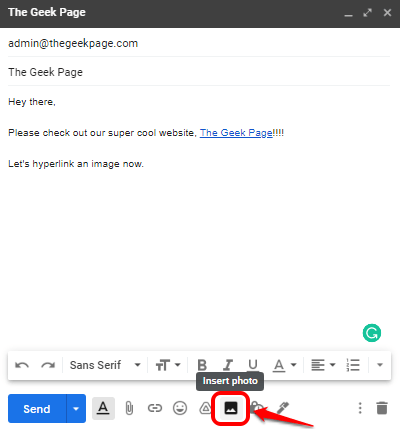
Task: Open the Sans Serif font dropdown
Action: [x=105, y=365]
